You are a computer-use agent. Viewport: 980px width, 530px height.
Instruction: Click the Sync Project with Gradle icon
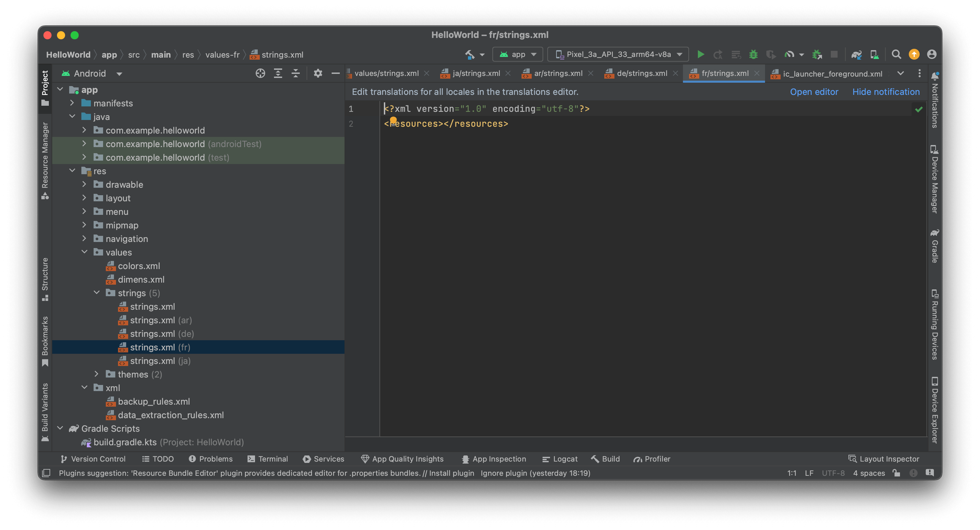(856, 54)
